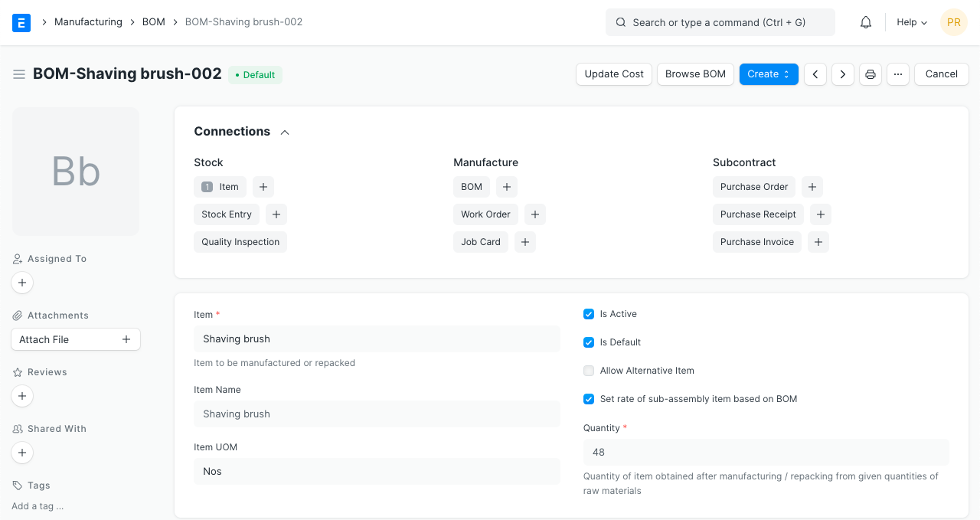Navigate to Manufacturing breadcrumb
980x520 pixels.
pyautogui.click(x=88, y=22)
